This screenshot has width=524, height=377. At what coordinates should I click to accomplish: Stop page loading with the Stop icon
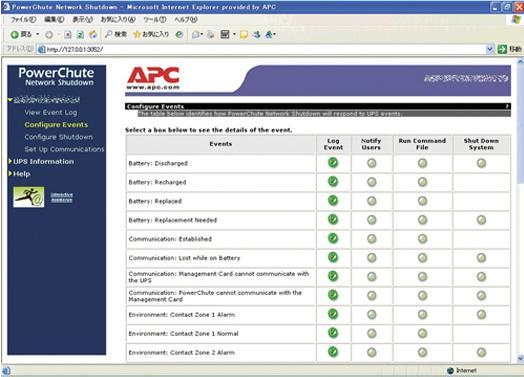point(68,34)
